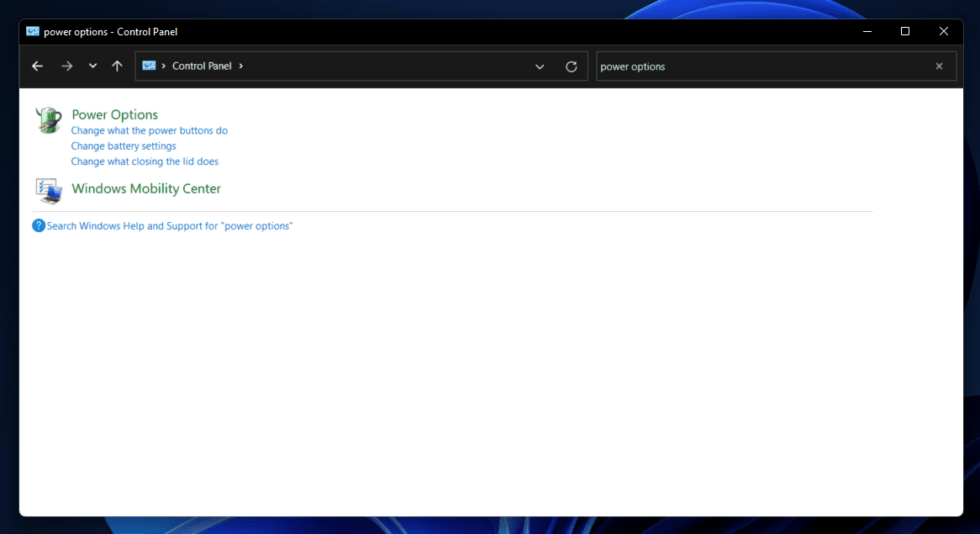This screenshot has height=534, width=980.
Task: Click the Power Options battery icon
Action: click(48, 120)
